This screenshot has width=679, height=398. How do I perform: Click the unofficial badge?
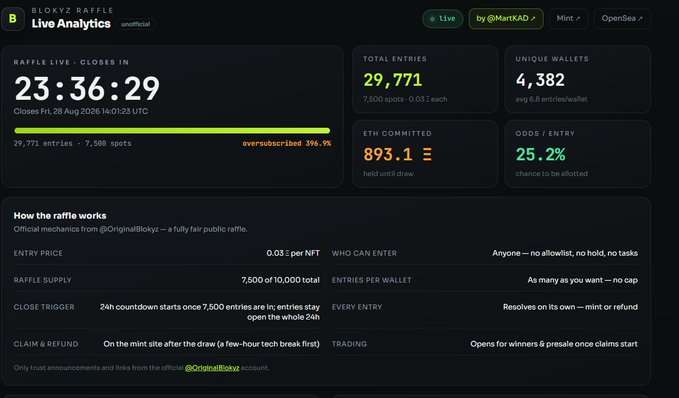(x=136, y=24)
